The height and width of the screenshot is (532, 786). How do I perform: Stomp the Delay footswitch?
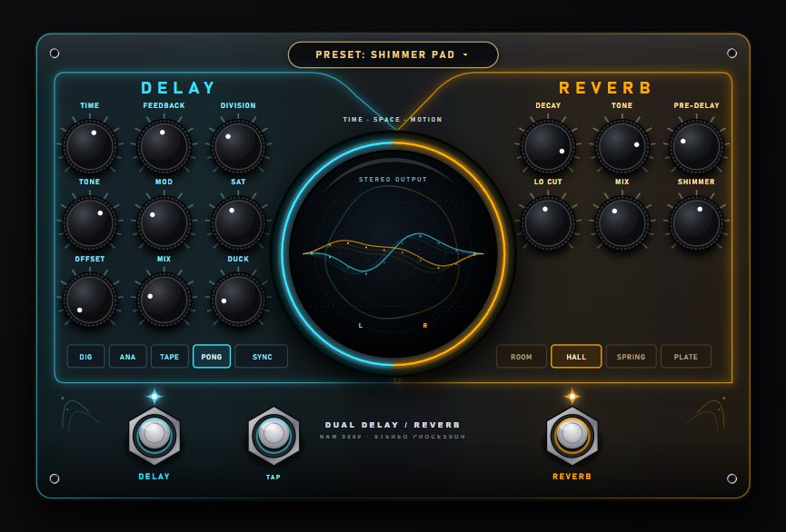[x=154, y=436]
